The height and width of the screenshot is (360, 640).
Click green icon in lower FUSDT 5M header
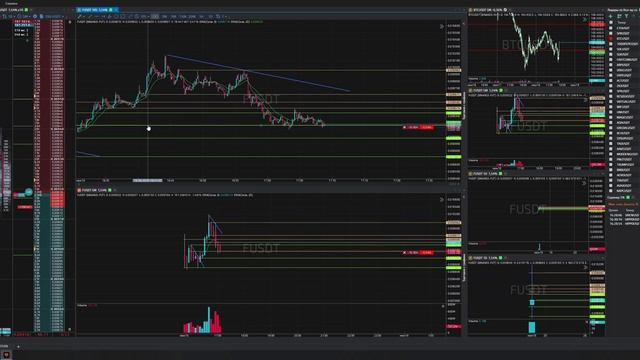click(x=109, y=190)
